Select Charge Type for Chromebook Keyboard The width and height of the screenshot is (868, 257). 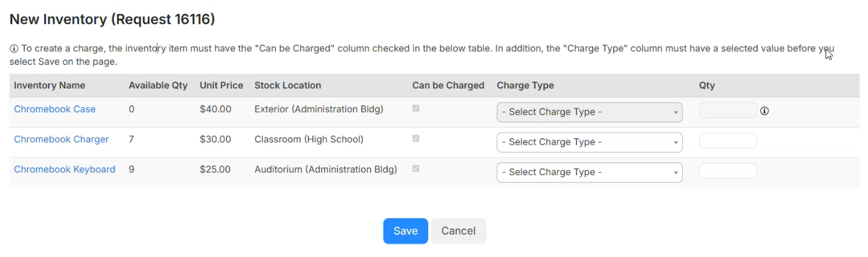(589, 173)
